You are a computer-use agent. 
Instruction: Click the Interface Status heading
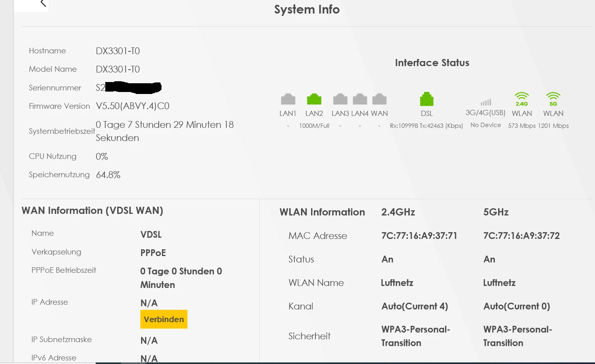tap(432, 63)
